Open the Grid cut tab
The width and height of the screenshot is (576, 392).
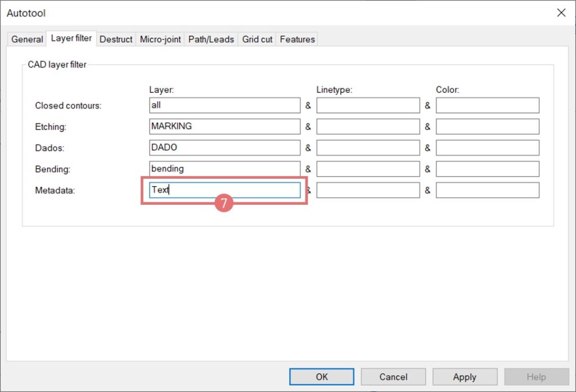click(257, 39)
